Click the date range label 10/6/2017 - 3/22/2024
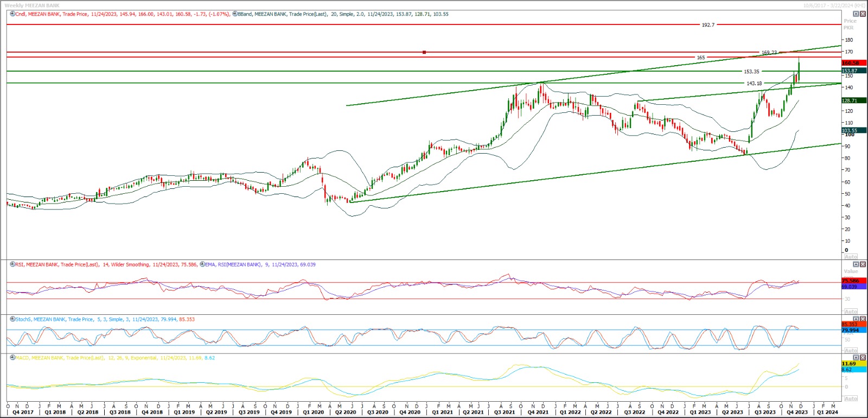This screenshot has height=418, width=868. point(834,5)
